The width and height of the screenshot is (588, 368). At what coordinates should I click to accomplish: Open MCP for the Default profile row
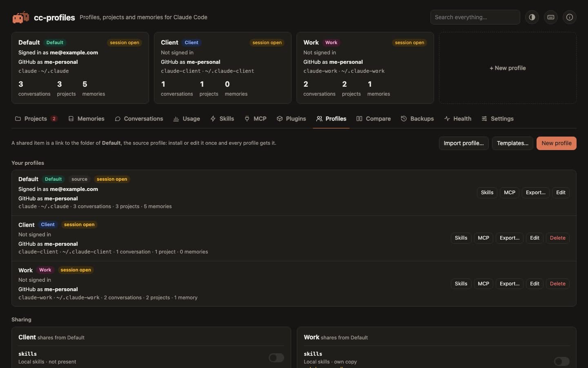[510, 193]
